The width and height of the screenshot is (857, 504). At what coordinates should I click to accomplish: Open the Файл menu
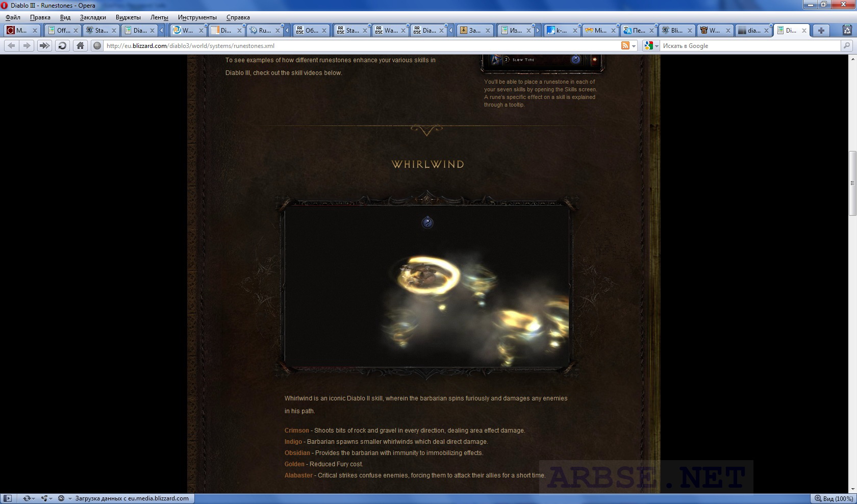click(x=13, y=17)
